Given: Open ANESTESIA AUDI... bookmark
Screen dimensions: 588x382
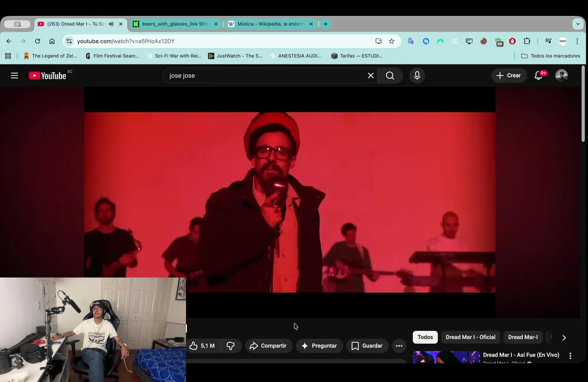Looking at the screenshot, I should tap(296, 56).
